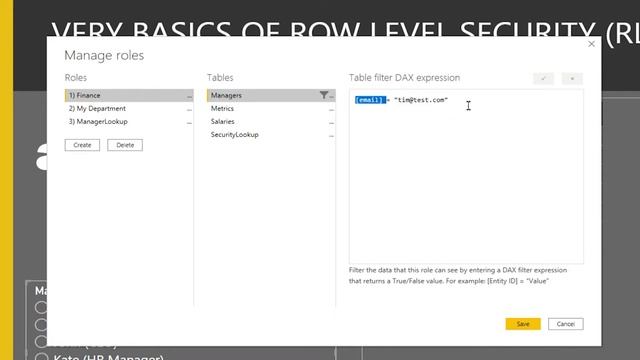Select the Salaries table
The height and width of the screenshot is (360, 640).
click(x=271, y=122)
